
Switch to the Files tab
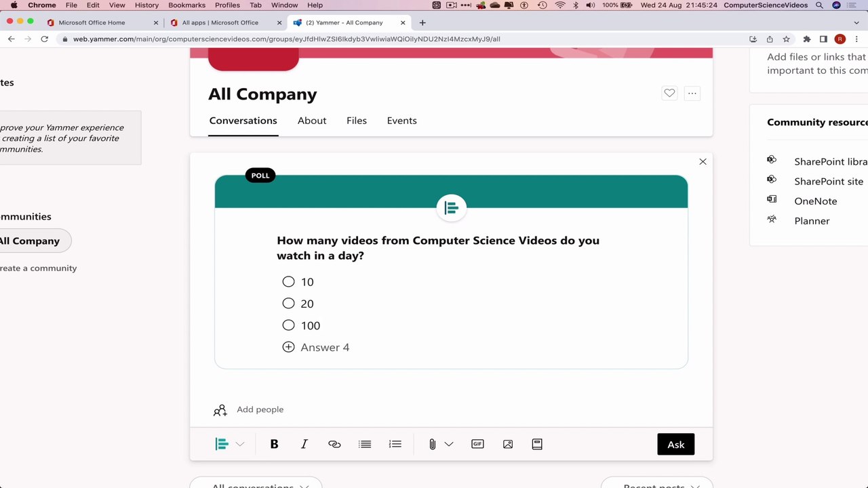[357, 121]
